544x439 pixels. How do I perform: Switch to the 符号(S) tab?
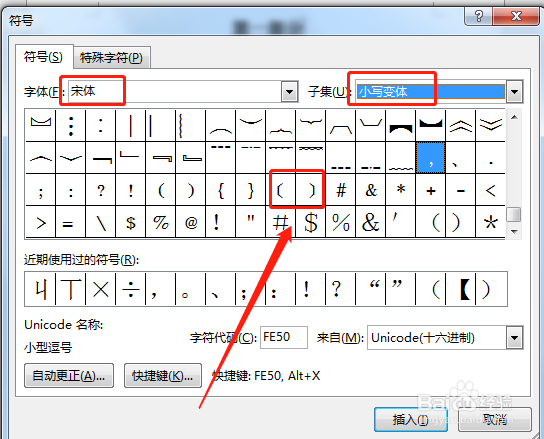43,57
